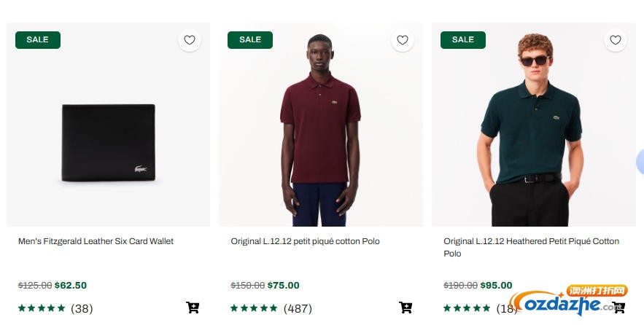This screenshot has height=325, width=644.
Task: Click the $62.50 wallet sale price
Action: tap(71, 286)
